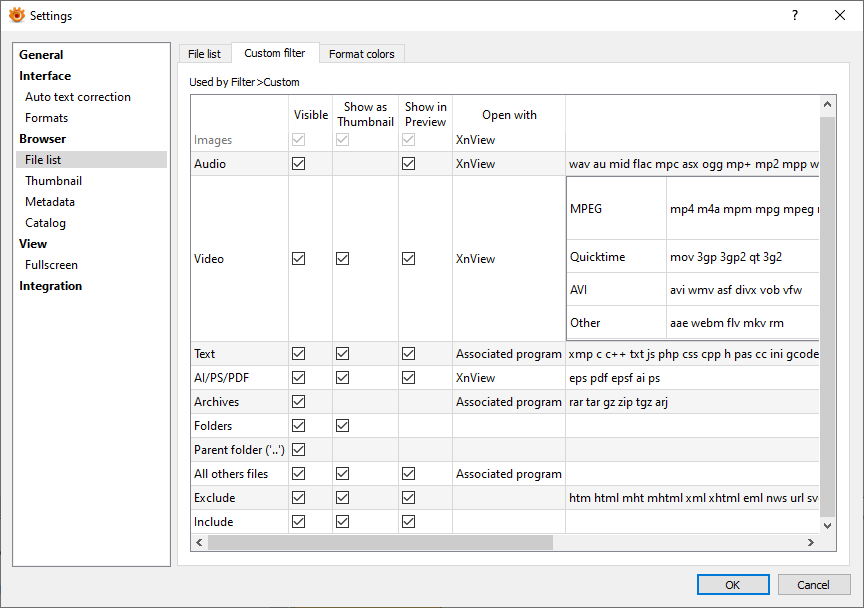The height and width of the screenshot is (608, 864).
Task: Uncheck Visible for Parent folder row
Action: click(298, 450)
